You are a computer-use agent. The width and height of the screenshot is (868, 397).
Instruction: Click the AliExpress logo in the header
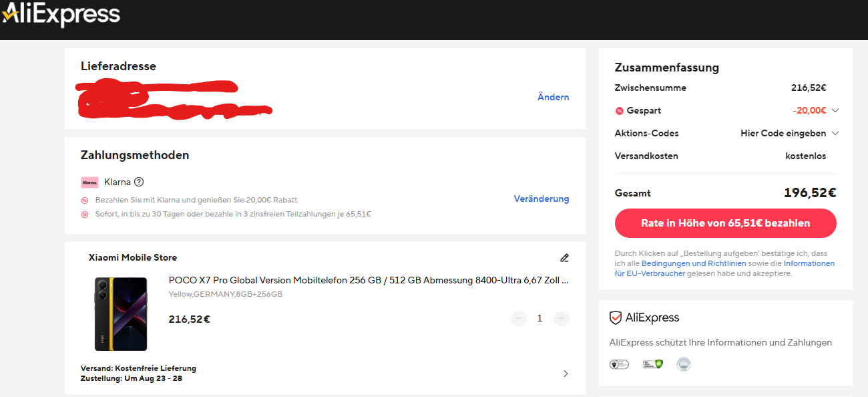click(61, 14)
